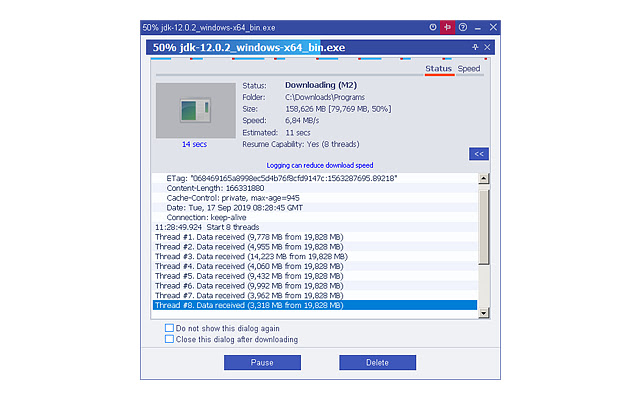Switch to the Status tab
The width and height of the screenshot is (640, 400).
click(439, 69)
